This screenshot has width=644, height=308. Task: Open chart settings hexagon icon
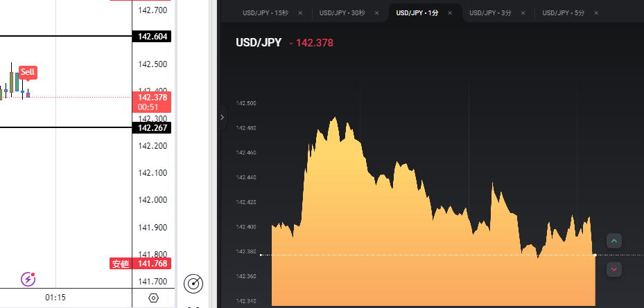coord(154,298)
